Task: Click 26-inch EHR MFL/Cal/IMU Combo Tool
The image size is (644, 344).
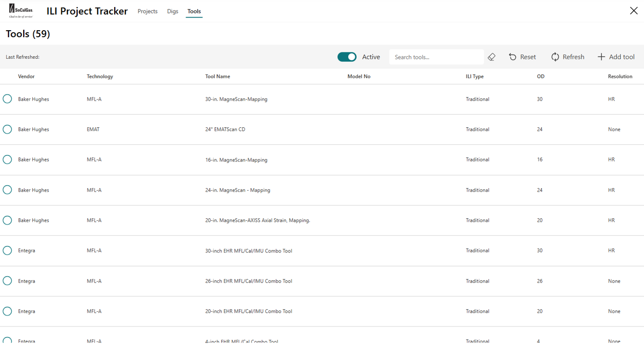Action: point(249,281)
